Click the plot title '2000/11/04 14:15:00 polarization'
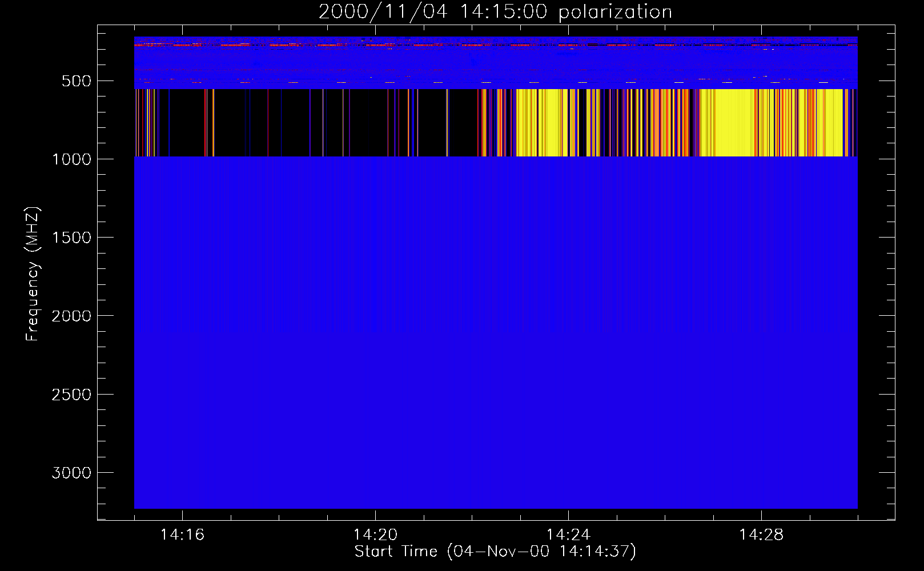 tap(495, 11)
